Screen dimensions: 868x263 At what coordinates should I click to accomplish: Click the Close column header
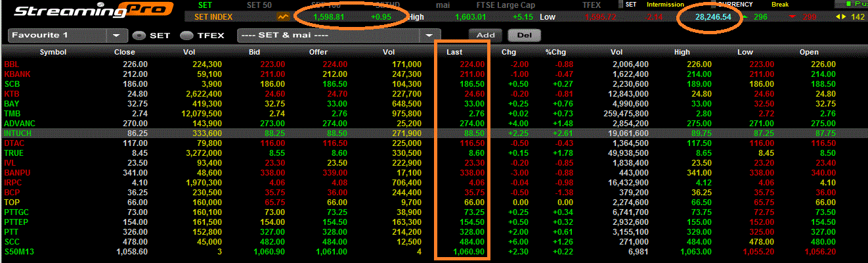pos(125,52)
